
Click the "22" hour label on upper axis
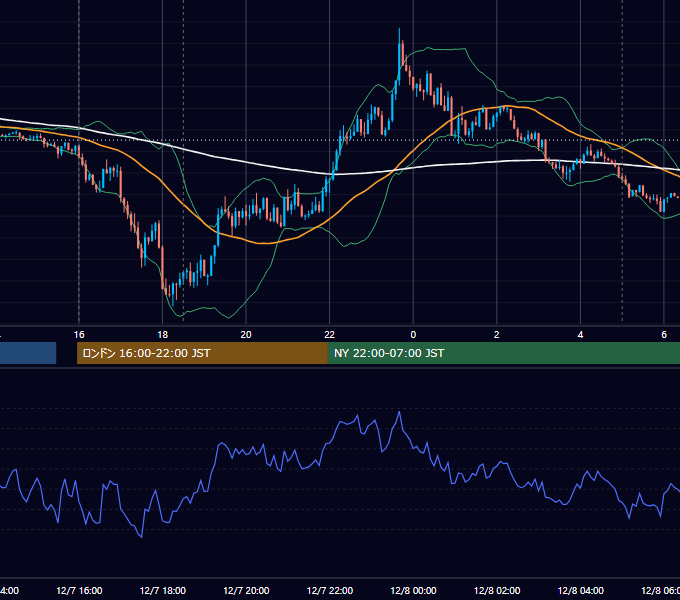330,335
